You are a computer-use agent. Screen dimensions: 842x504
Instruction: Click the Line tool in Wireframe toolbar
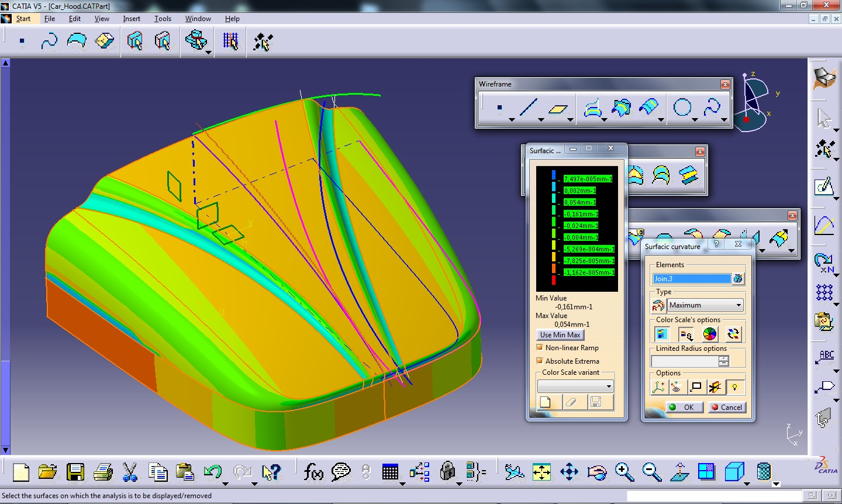pos(528,108)
